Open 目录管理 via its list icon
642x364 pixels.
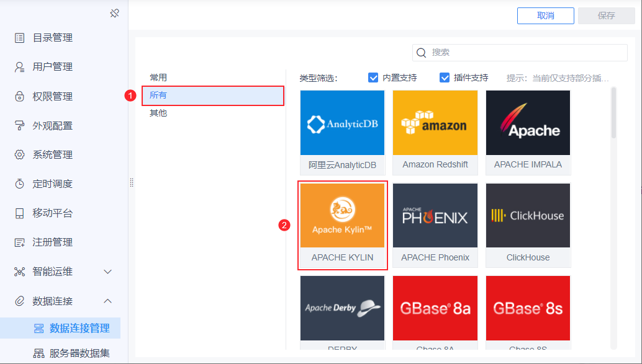click(20, 38)
